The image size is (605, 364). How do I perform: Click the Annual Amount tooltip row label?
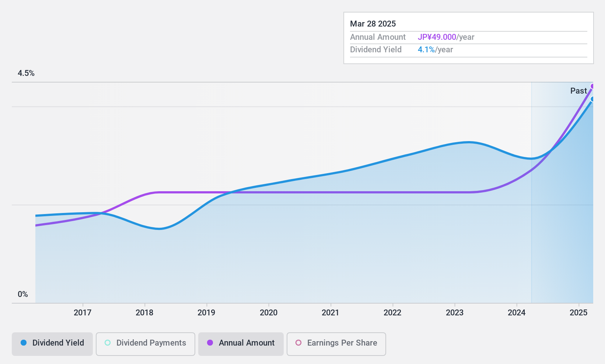378,37
